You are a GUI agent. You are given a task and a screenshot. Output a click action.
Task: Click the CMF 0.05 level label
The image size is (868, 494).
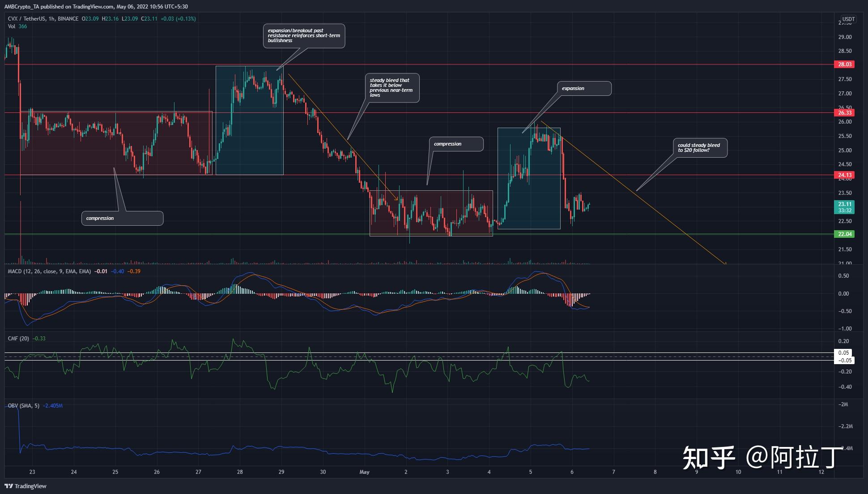coord(843,353)
